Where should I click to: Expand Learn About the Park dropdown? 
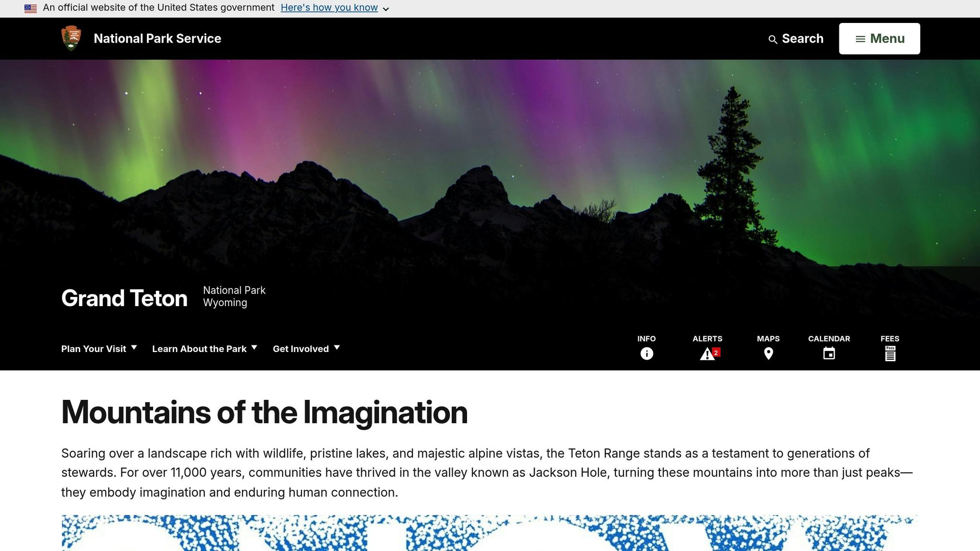click(205, 349)
